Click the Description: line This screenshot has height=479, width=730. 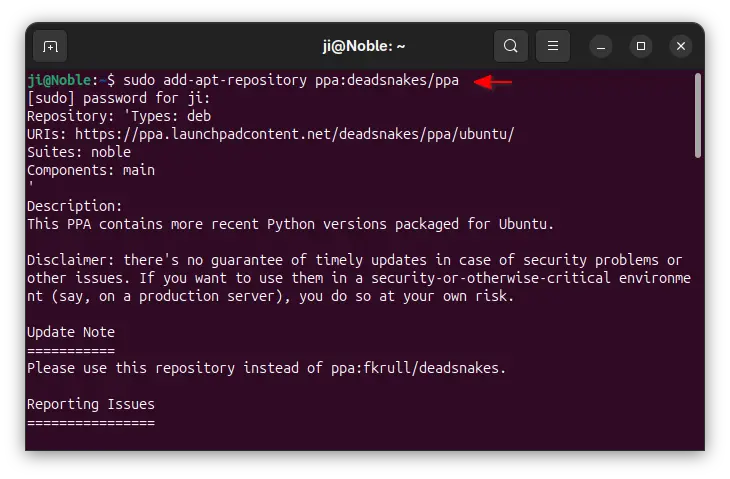pyautogui.click(x=74, y=206)
